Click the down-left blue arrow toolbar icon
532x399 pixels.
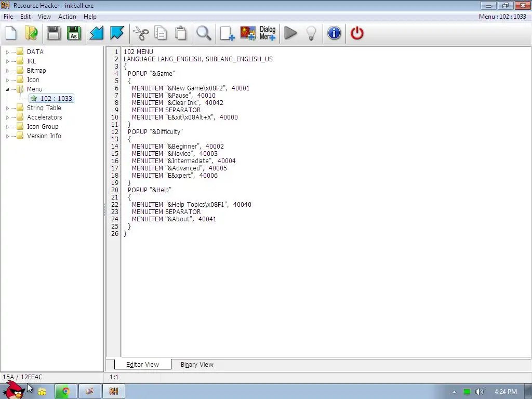(x=97, y=33)
